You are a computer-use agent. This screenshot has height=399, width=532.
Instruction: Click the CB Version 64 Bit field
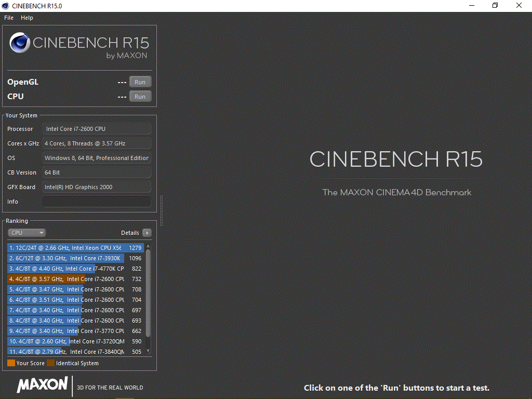pos(96,172)
